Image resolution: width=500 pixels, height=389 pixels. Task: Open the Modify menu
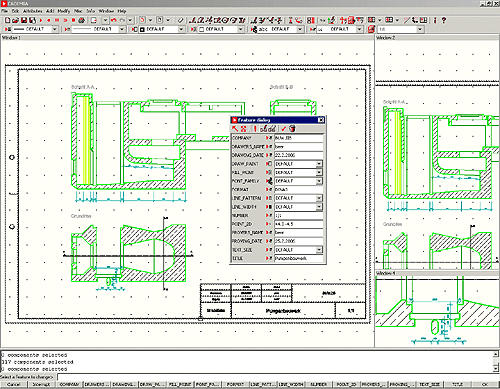coord(64,11)
